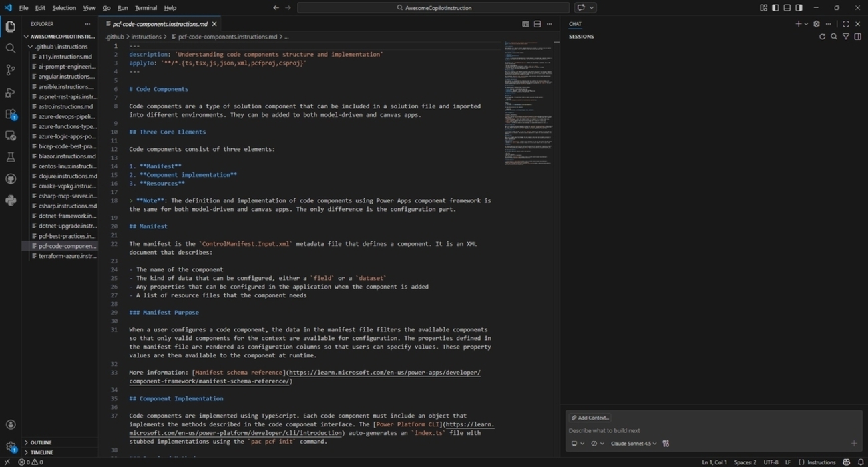Click the AwesomeCopilotInstruction command center search box
Viewport: 868px width, 467px height.
pos(433,8)
